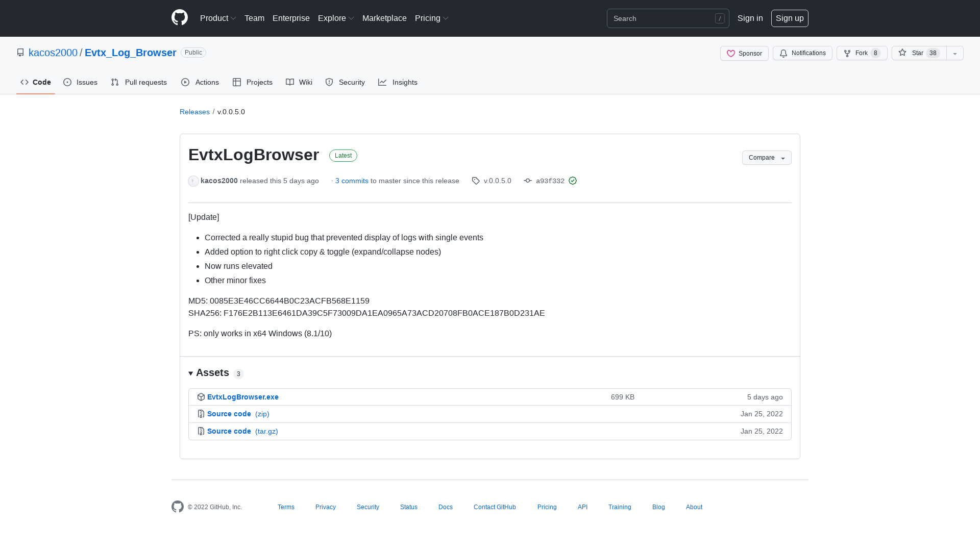Screen dimensions: 980x551
Task: Click the Insights graph icon
Action: [383, 82]
